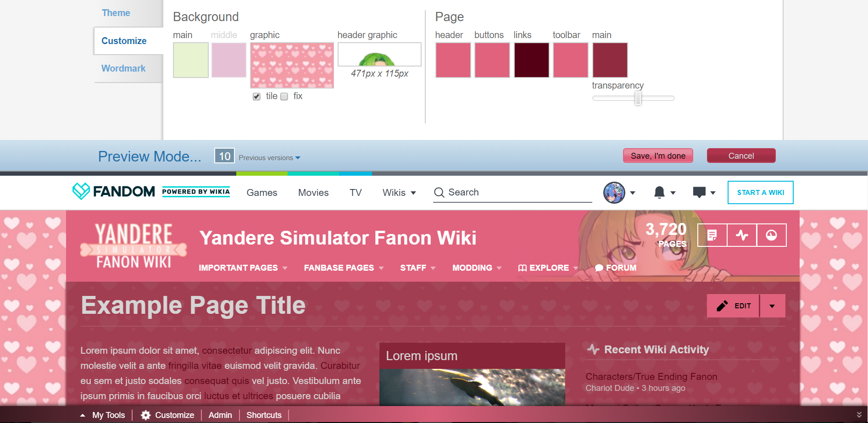This screenshot has height=423, width=868.
Task: Change the page header color swatch
Action: [453, 60]
